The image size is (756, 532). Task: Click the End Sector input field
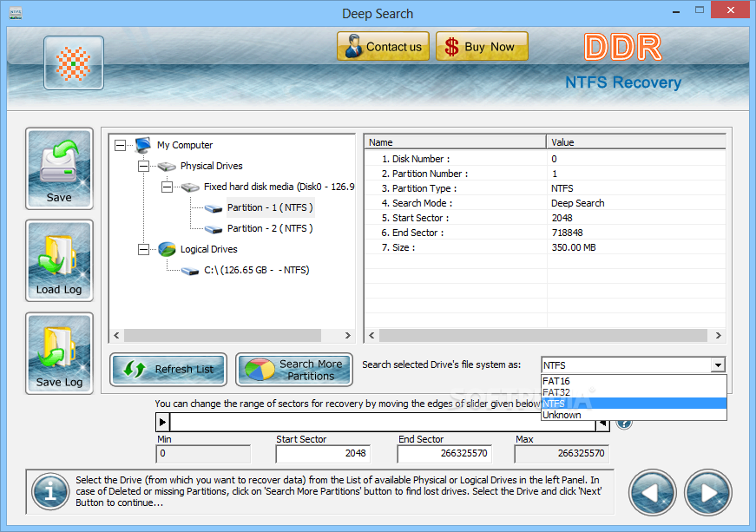[444, 453]
